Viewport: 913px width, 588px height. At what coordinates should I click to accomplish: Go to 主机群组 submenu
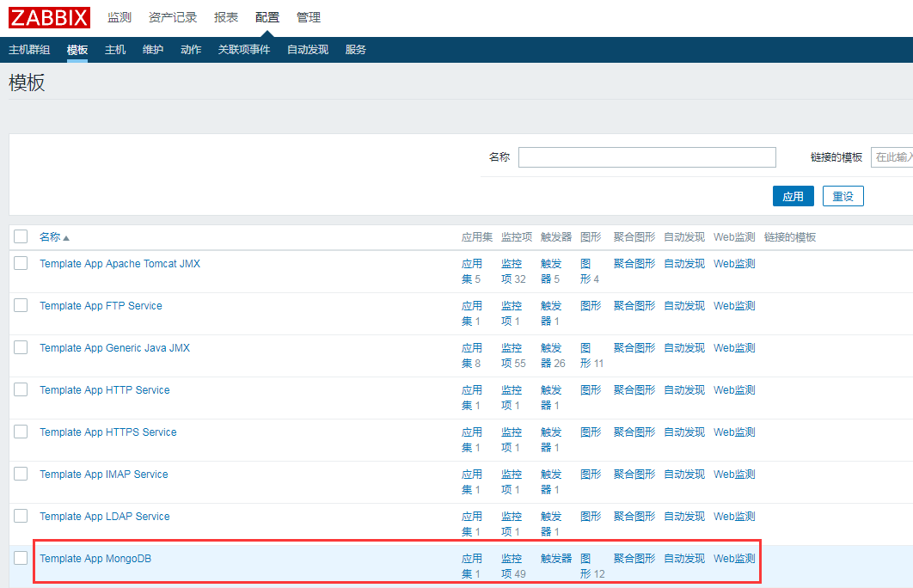tap(29, 50)
